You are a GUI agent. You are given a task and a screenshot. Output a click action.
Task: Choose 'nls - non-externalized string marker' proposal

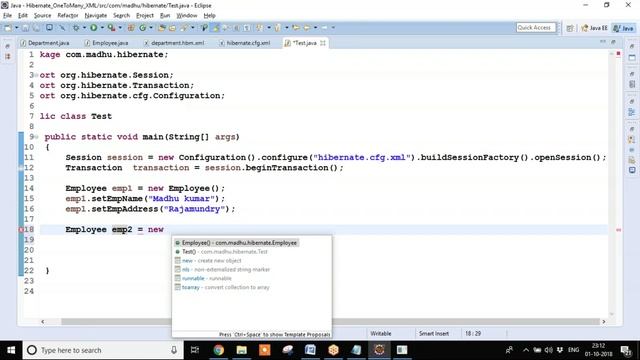click(222, 270)
